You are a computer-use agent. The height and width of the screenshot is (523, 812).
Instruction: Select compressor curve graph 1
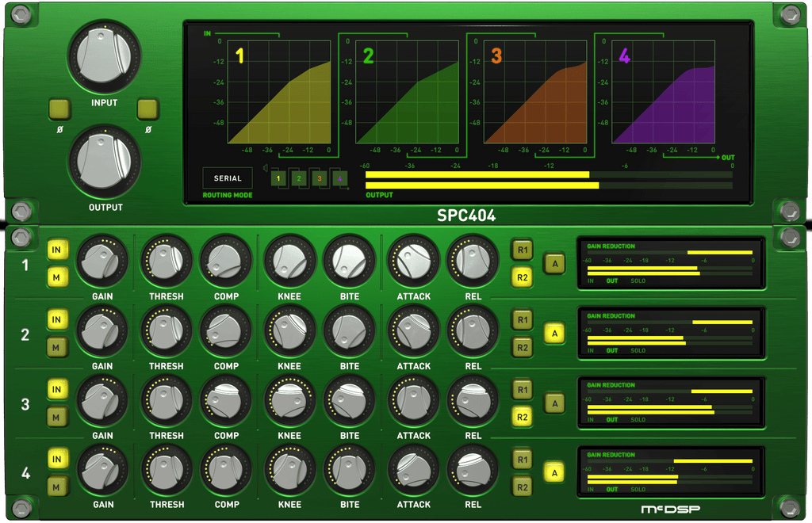pyautogui.click(x=279, y=92)
